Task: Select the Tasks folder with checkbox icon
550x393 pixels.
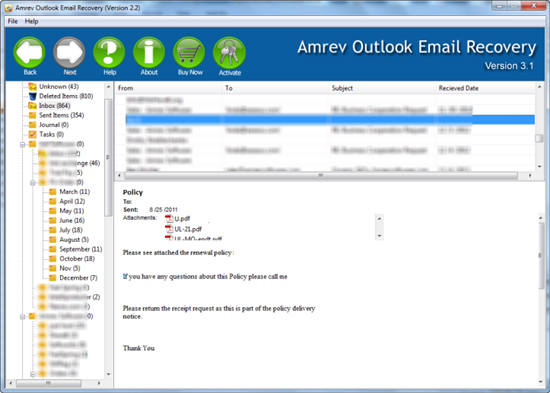Action: tap(46, 134)
